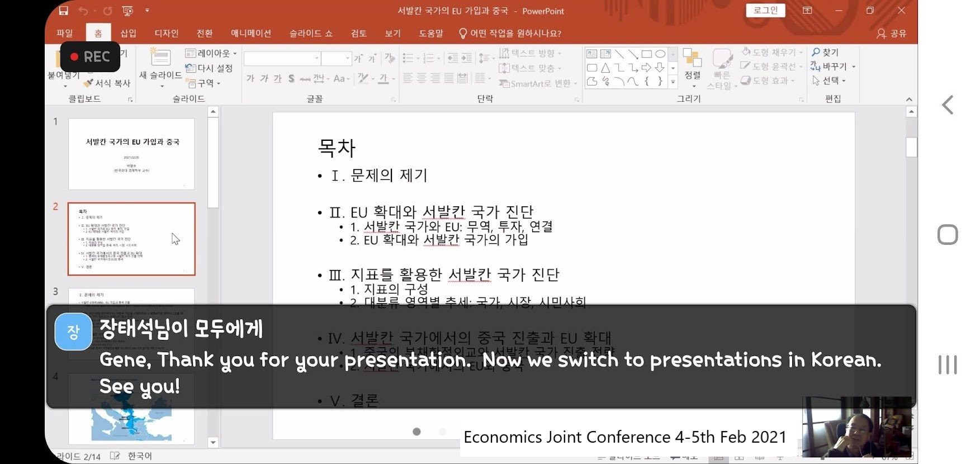980x464 pixels.
Task: Click the font color button
Action: click(384, 79)
